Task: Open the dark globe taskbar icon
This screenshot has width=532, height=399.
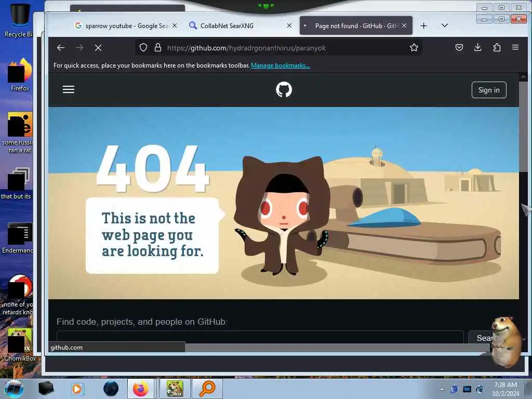Action: click(111, 389)
